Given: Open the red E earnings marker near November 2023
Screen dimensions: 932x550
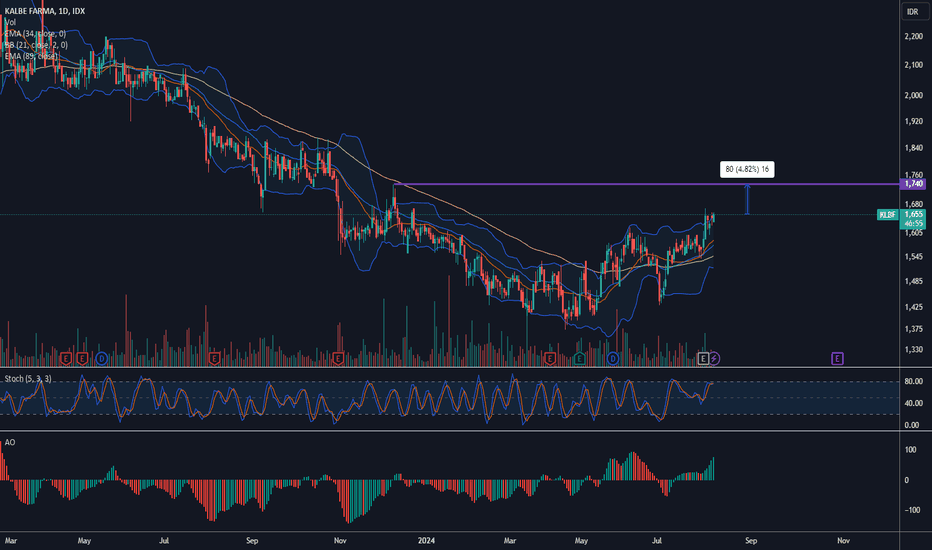Looking at the screenshot, I should 338,359.
